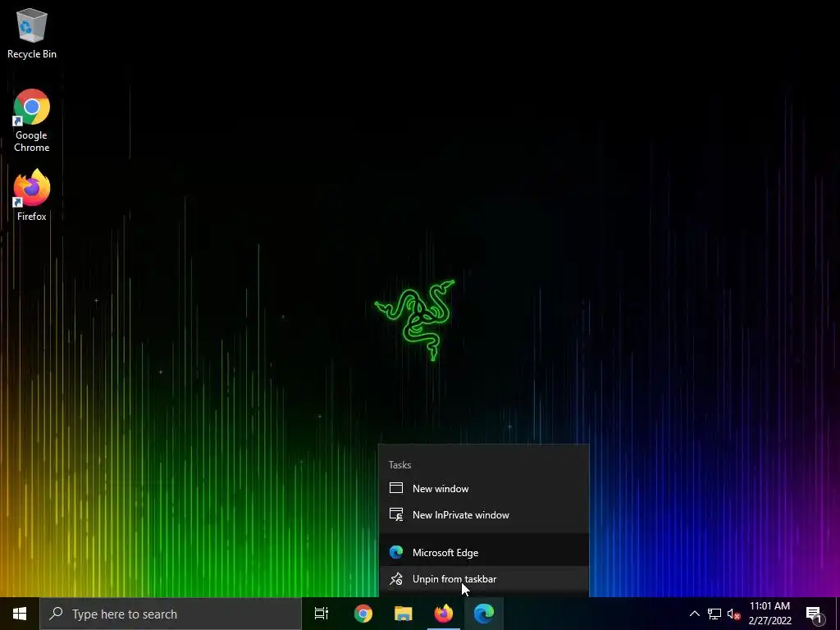Select the Google Chrome desktop shortcut

pos(32,121)
